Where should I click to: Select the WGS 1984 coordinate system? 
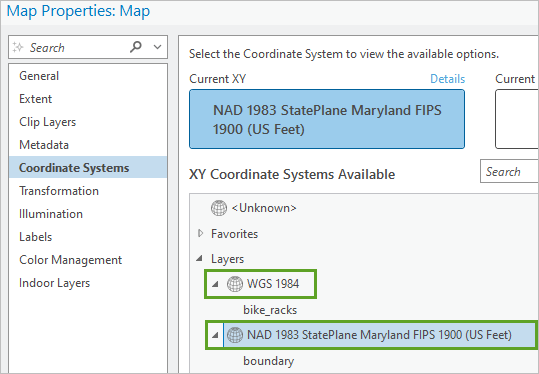(273, 284)
